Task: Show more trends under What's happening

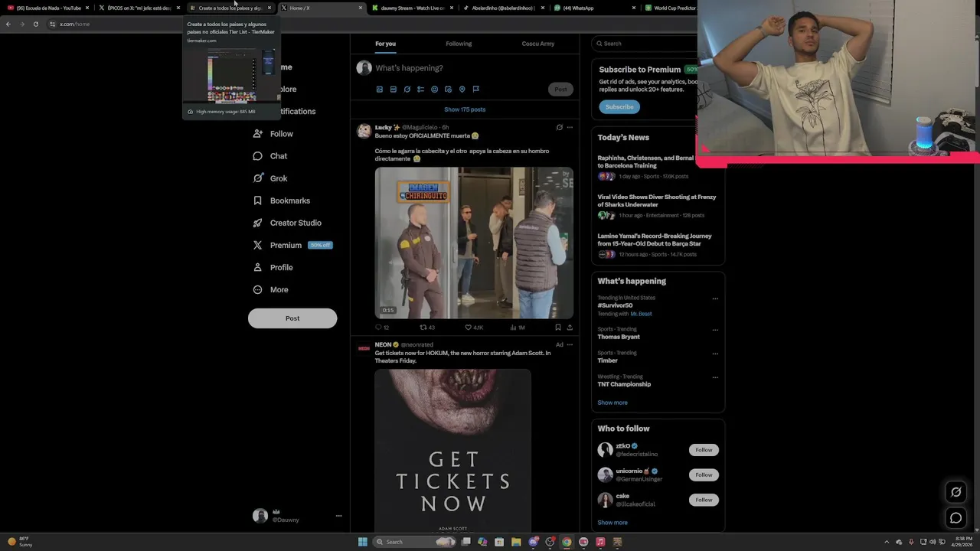Action: (612, 403)
